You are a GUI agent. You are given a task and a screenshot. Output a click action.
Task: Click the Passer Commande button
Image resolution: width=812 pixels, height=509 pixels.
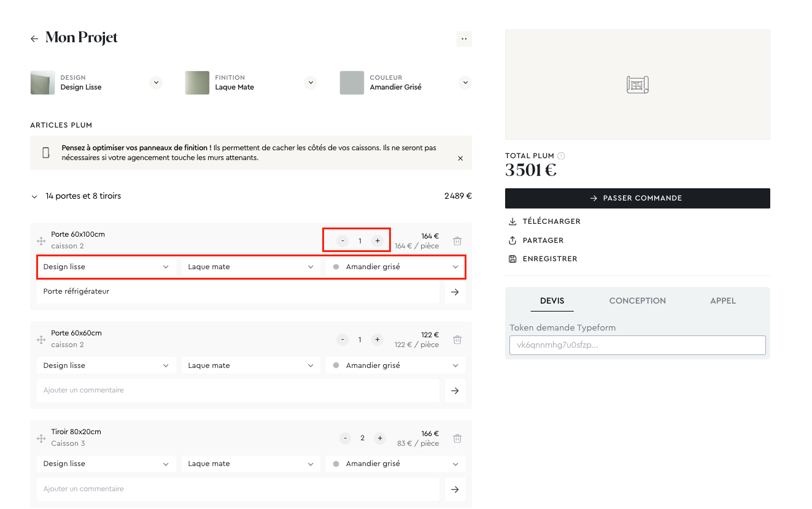point(637,198)
